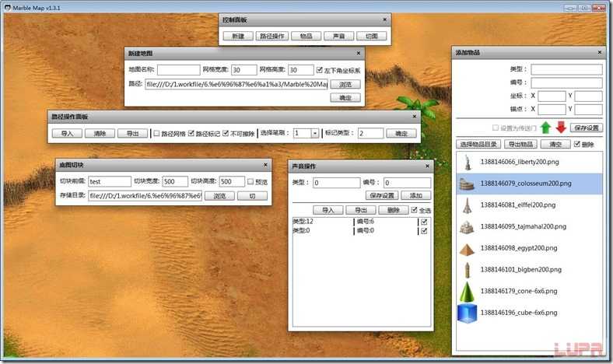Uncheck the 类型:12 sound row checkbox

tap(424, 222)
